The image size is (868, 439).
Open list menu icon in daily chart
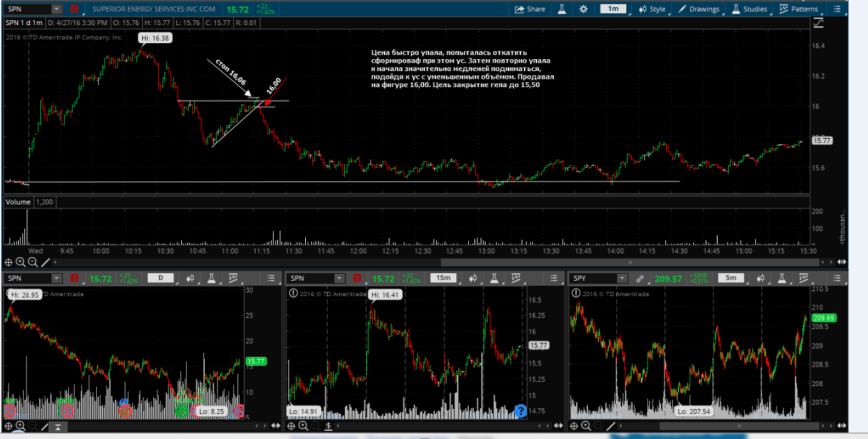click(x=272, y=279)
